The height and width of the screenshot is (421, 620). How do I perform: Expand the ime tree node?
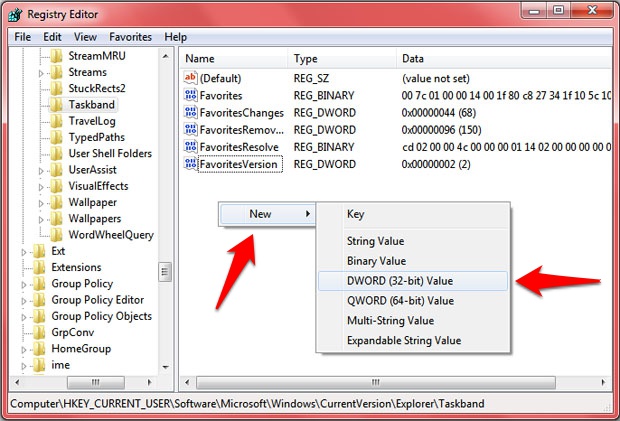[23, 366]
